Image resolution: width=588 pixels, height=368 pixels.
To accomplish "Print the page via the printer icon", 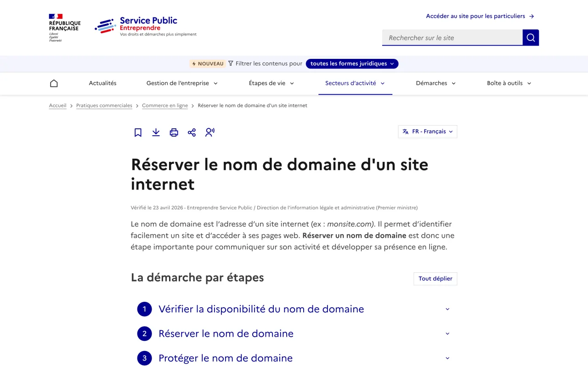I will (x=174, y=132).
